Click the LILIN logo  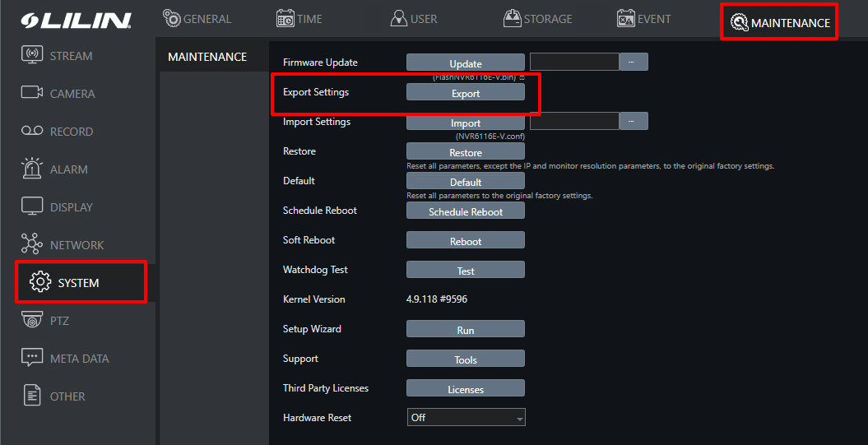tap(76, 20)
